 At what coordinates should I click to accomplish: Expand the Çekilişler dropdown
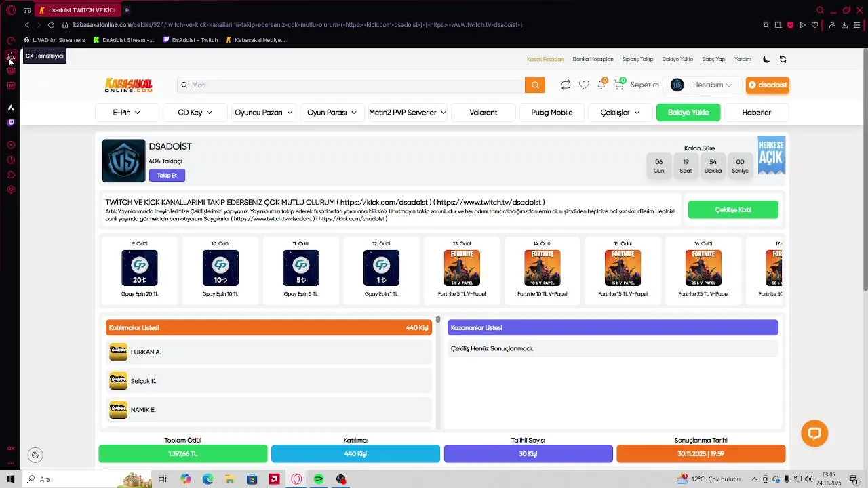pyautogui.click(x=620, y=113)
